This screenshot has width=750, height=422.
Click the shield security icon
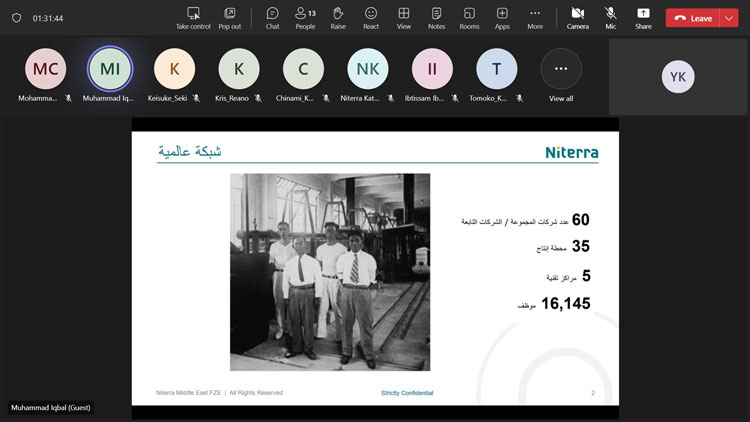point(16,18)
